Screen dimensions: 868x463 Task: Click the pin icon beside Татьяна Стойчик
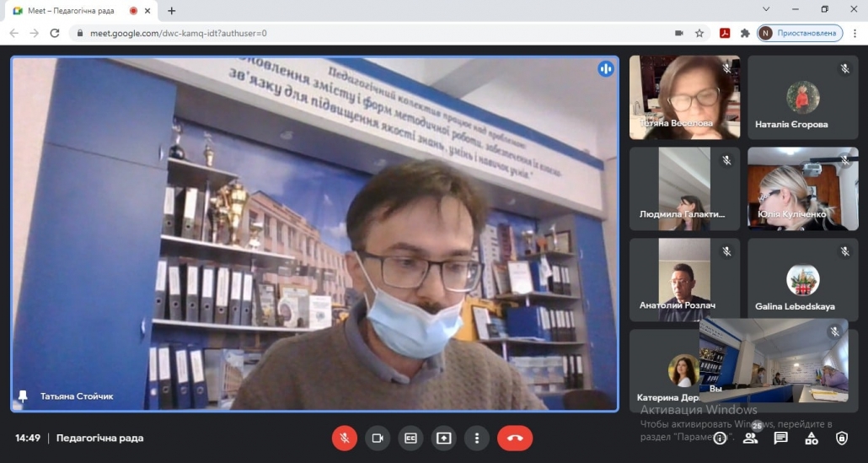tap(23, 396)
